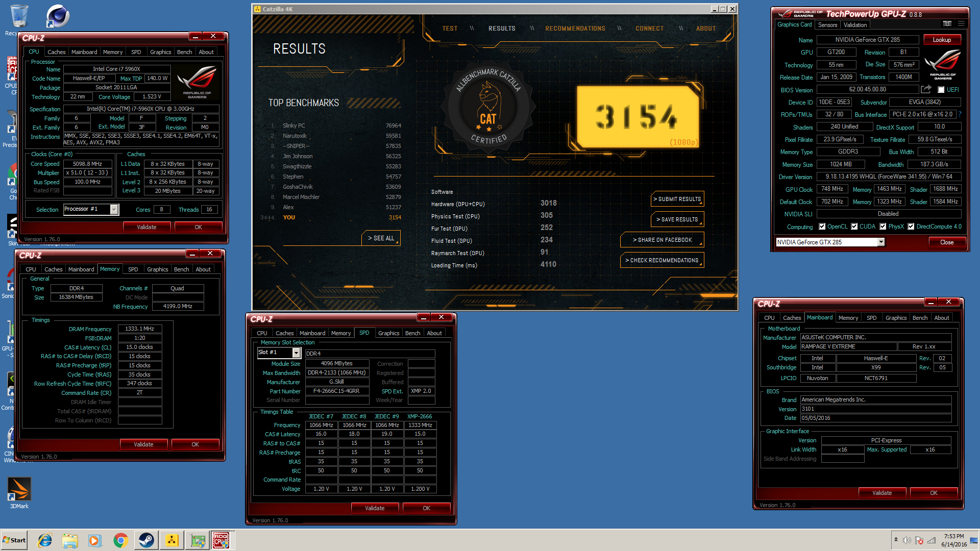Toggle the DirectCompute 4.0 checkbox
980x551 pixels.
pos(911,227)
